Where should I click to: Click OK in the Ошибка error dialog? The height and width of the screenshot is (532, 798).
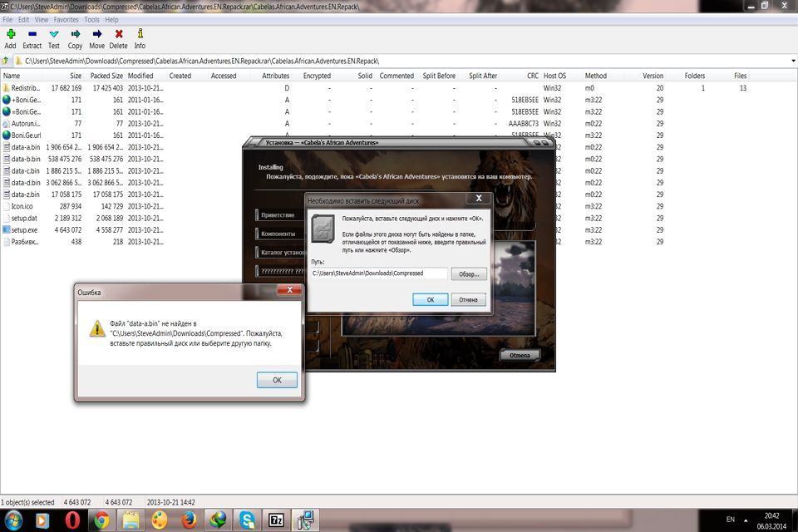pyautogui.click(x=277, y=380)
